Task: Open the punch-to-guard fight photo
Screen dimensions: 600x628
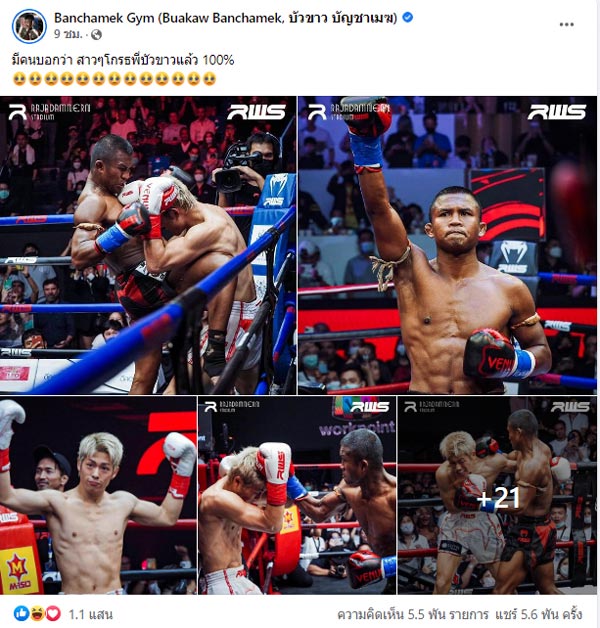Action: point(297,495)
